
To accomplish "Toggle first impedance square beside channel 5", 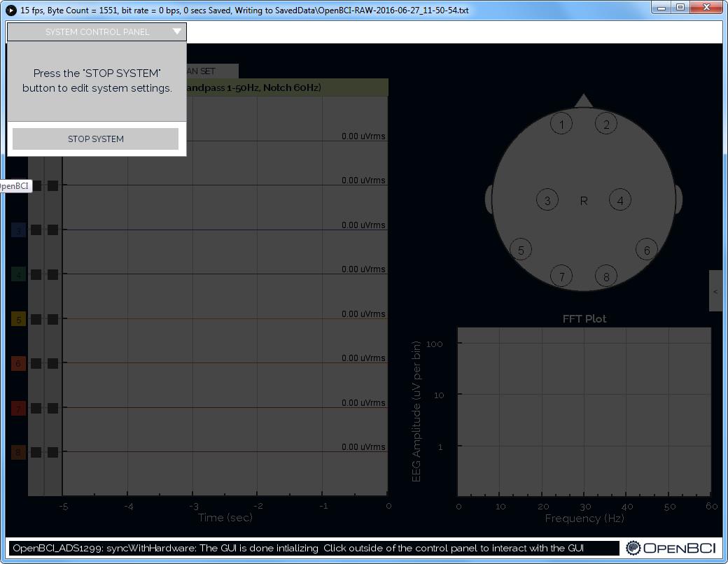I will (36, 319).
